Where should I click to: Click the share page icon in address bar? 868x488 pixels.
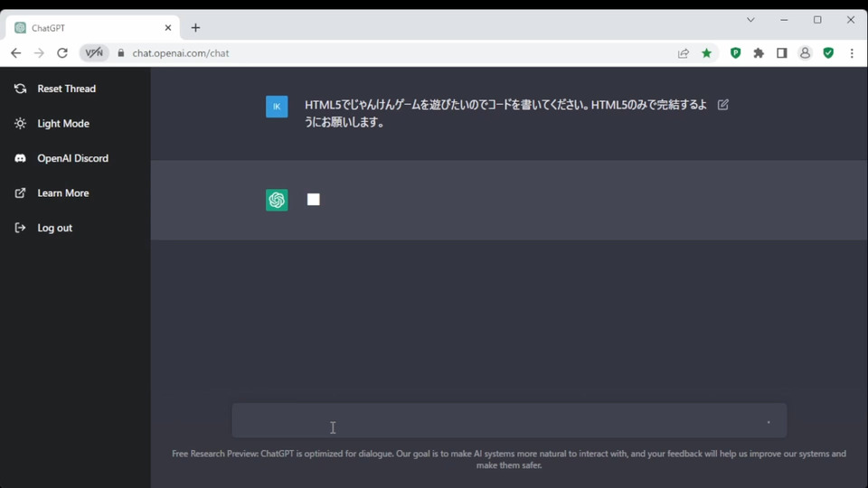pos(684,53)
